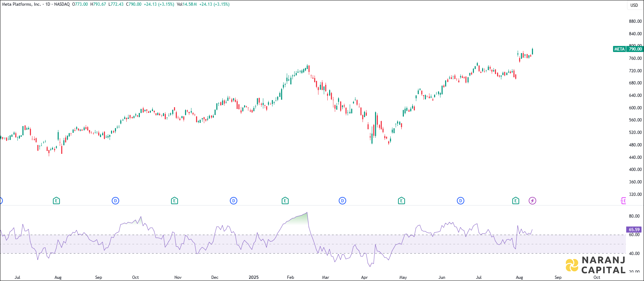This screenshot has height=281, width=644.
Task: Click the Dec label on time axis
Action: click(215, 277)
